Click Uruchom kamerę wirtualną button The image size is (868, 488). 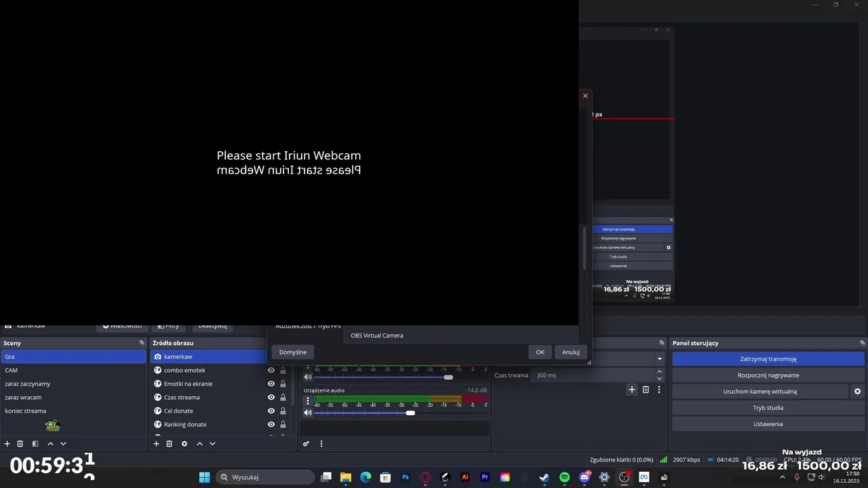pyautogui.click(x=760, y=392)
